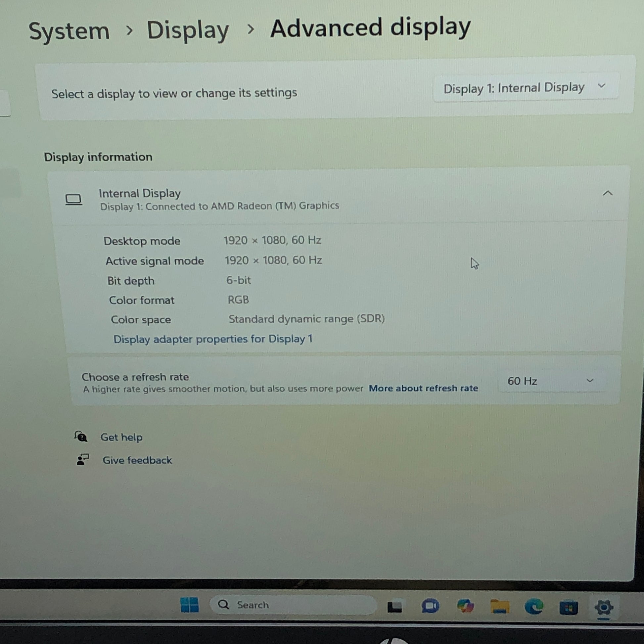This screenshot has width=644, height=644.
Task: Click the taskbar Search box
Action: click(293, 605)
